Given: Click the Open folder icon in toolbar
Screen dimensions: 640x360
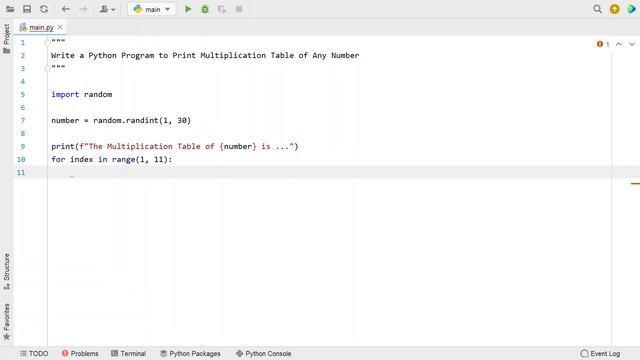Looking at the screenshot, I should (x=10, y=9).
